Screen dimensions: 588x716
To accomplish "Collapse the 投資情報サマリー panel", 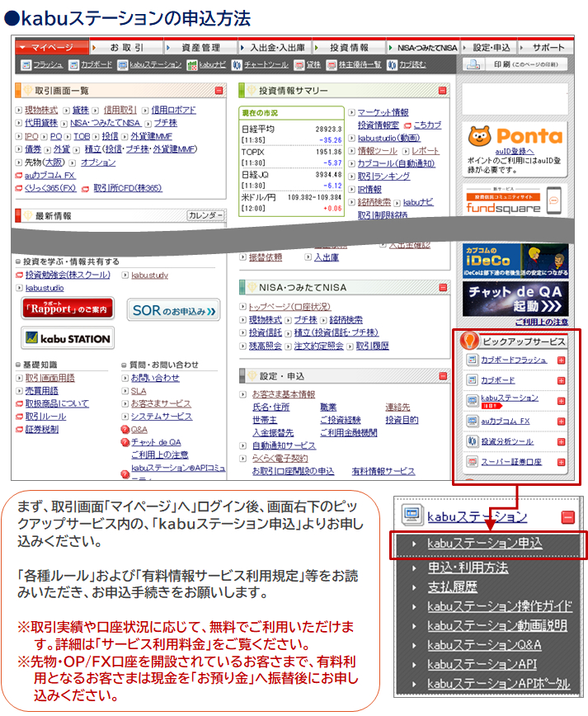I will 442,91.
